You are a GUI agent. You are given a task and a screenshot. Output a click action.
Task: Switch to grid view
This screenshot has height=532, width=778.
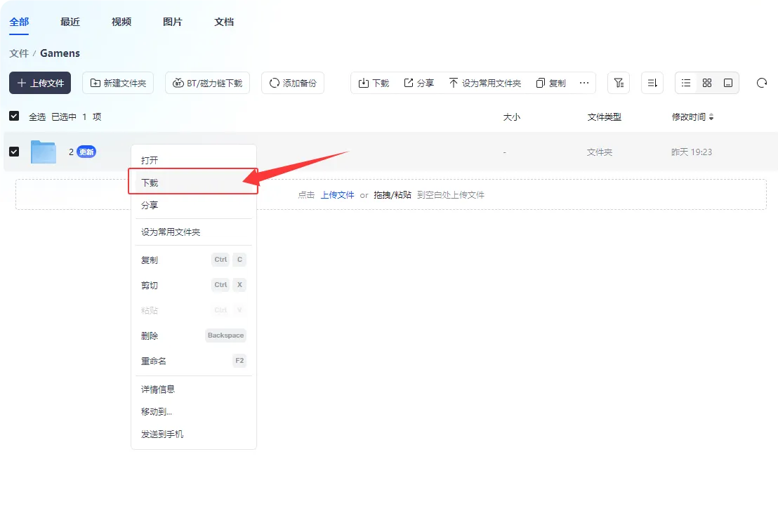pyautogui.click(x=707, y=83)
